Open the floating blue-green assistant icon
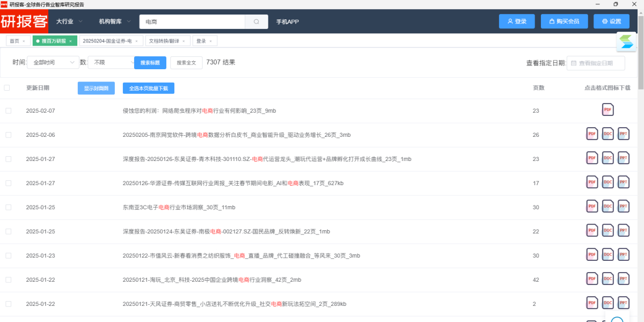 (626, 42)
